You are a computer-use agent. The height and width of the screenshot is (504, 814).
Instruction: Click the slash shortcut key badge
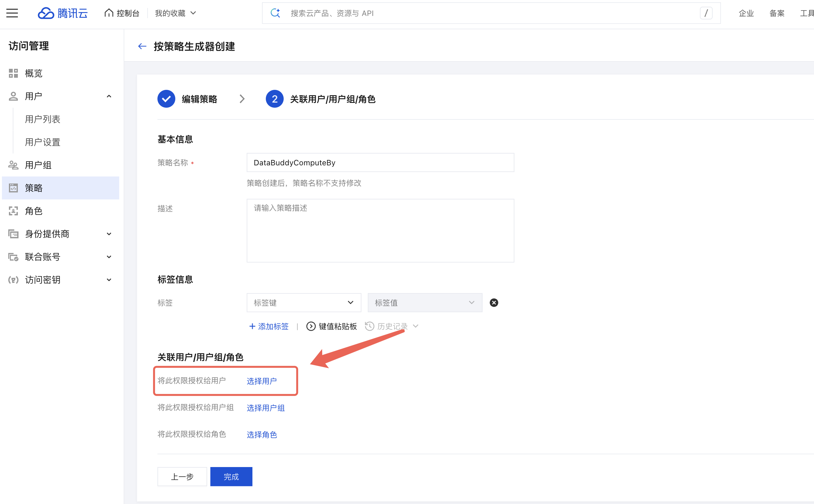(706, 13)
